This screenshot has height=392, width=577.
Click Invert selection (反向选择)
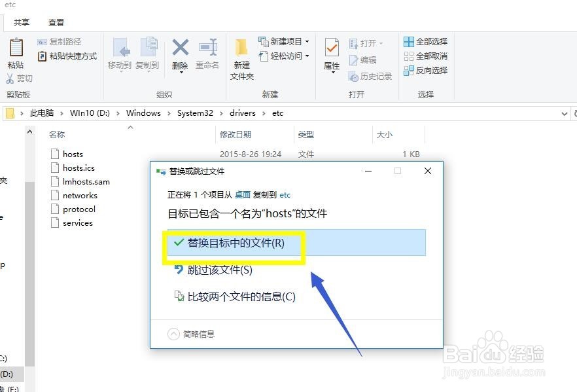coord(425,70)
